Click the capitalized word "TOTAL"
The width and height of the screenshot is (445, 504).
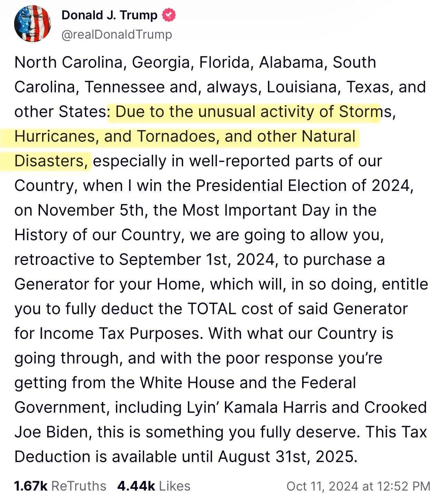tap(211, 309)
